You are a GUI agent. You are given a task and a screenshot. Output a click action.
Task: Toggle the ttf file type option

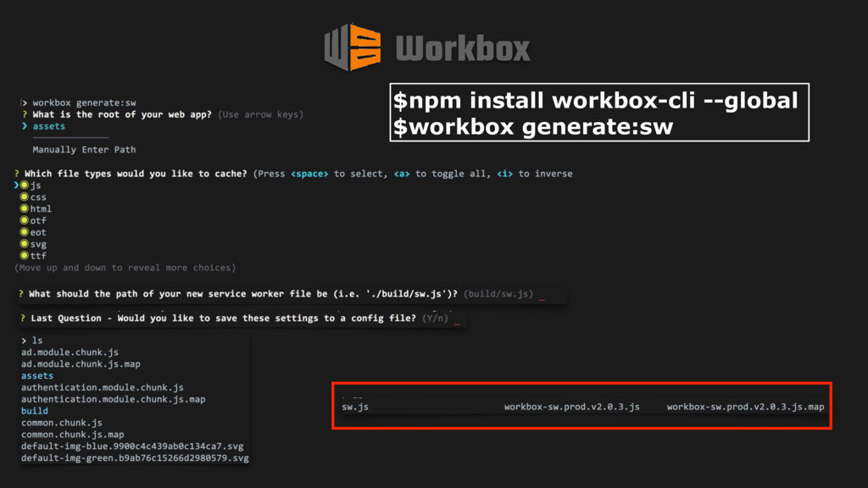tap(25, 255)
